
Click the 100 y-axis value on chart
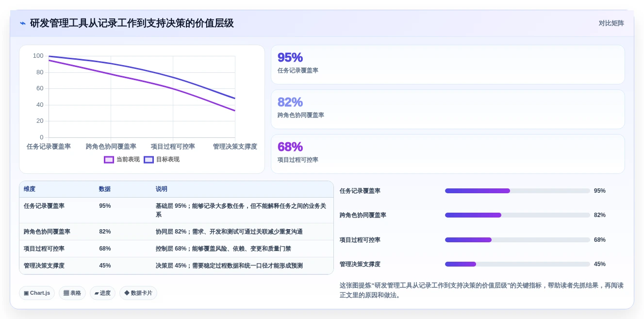[38, 56]
